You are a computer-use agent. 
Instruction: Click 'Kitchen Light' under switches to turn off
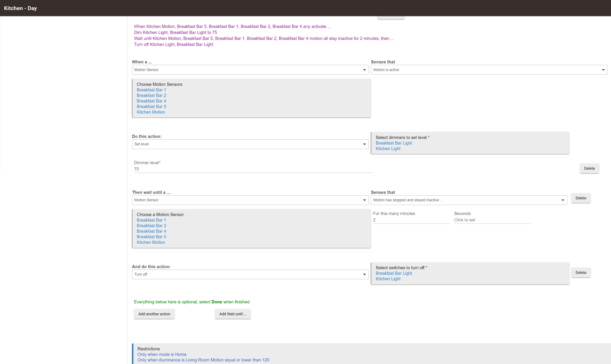coord(388,279)
